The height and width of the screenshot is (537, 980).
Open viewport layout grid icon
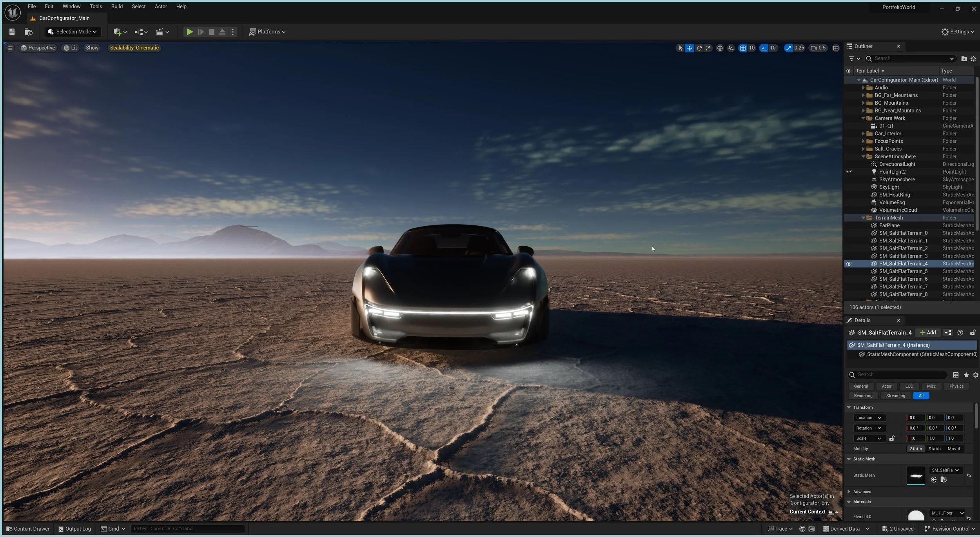(x=836, y=48)
